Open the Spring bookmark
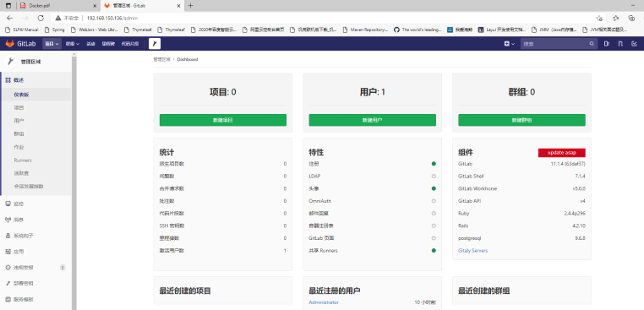Screen dimensions: 644x310 coord(55,30)
